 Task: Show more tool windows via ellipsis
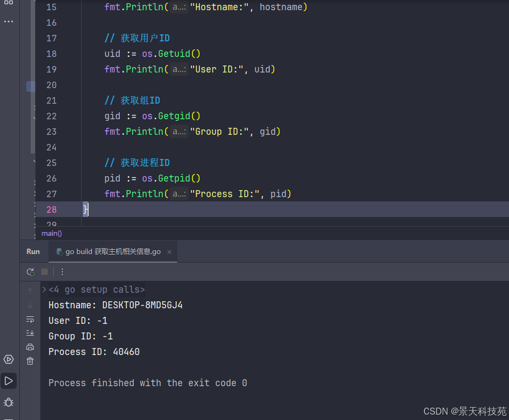pyautogui.click(x=9, y=21)
